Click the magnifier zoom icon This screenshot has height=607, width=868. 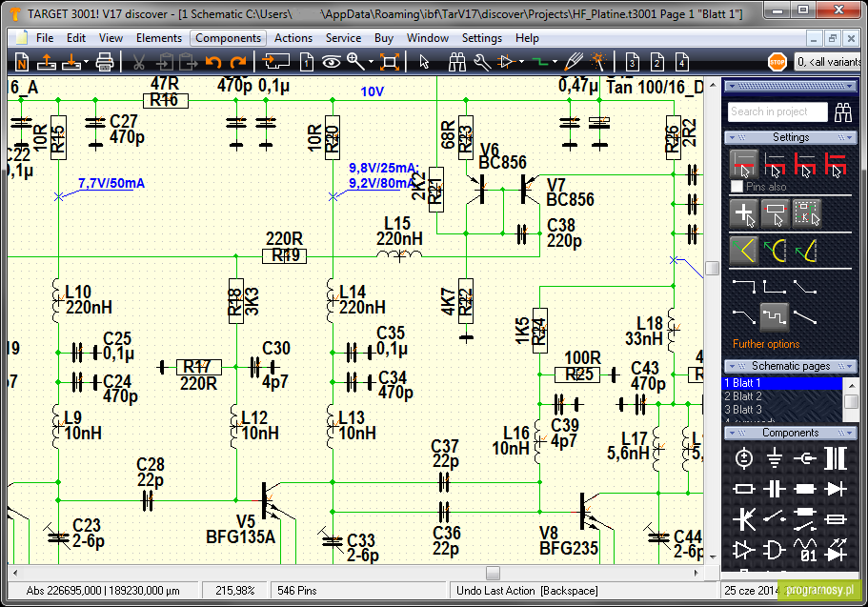coord(355,62)
